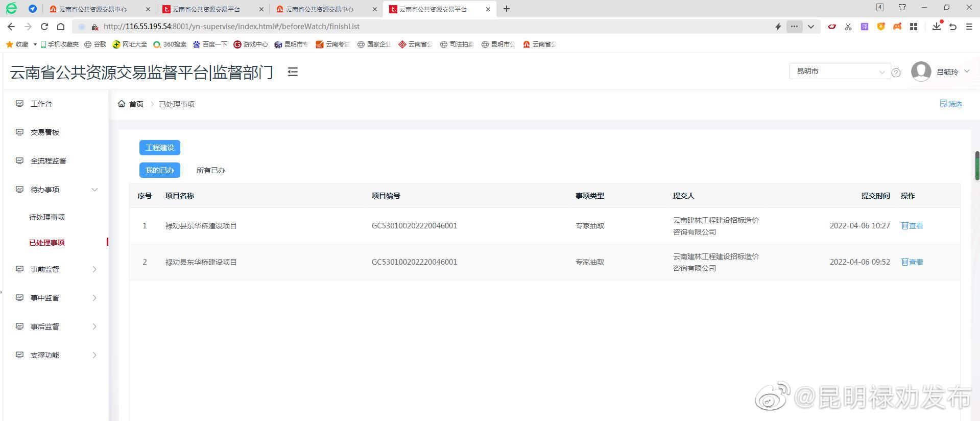
Task: Close the active 云南省公共资源交易平台 tab
Action: tap(488, 9)
